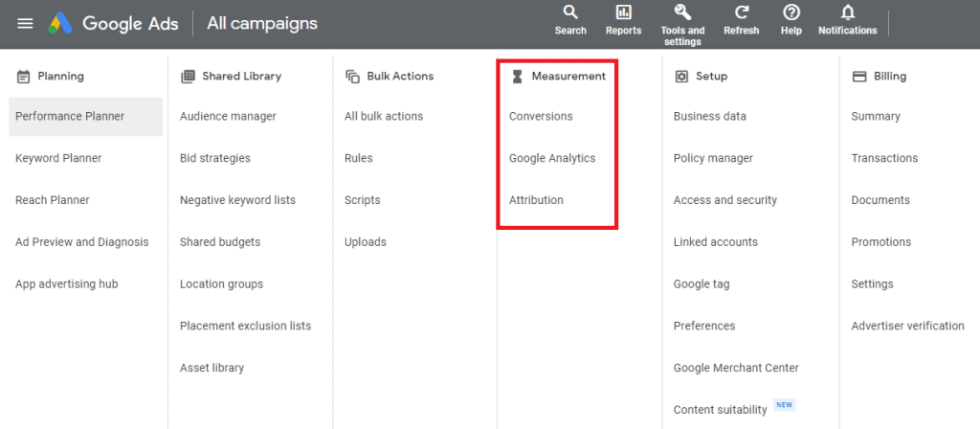Click the Setup gear icon
This screenshot has height=429, width=980.
(x=681, y=77)
